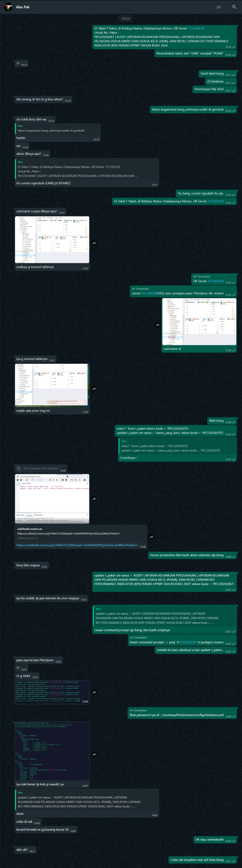Image resolution: width=242 pixels, height=868 pixels.
Task: Select message 'pass nya ini kan P4ss3proc'
Action: point(39,660)
